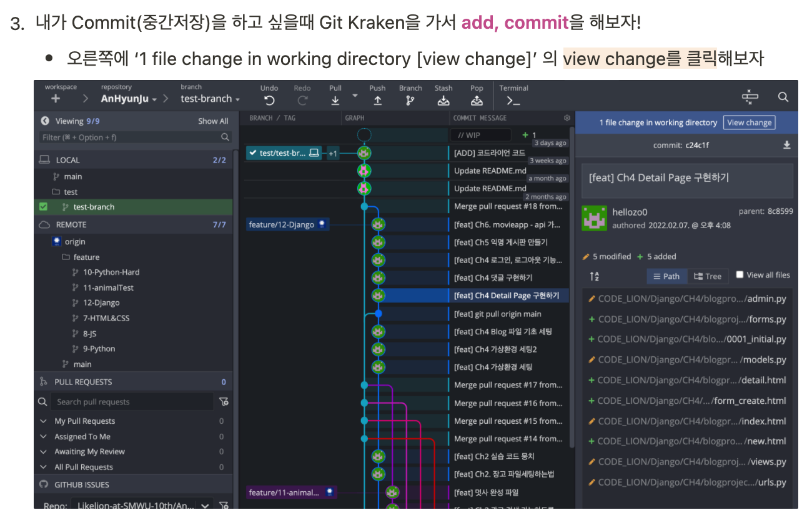Image resolution: width=812 pixels, height=515 pixels.
Task: Collapse All Pull Requests section
Action: coord(43,467)
